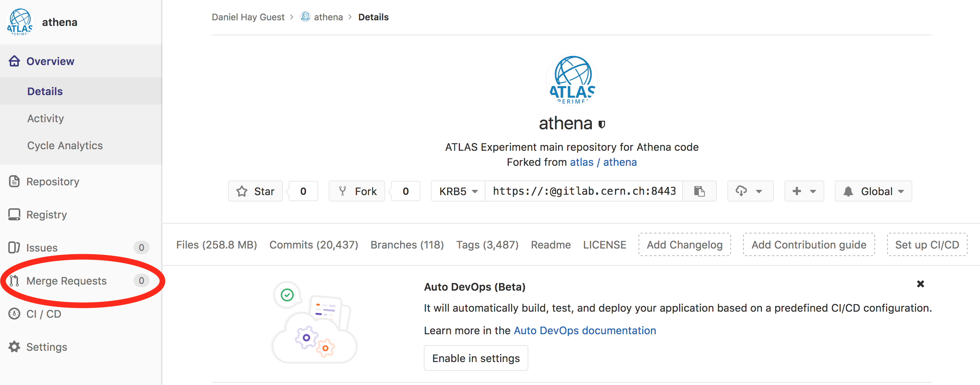980x385 pixels.
Task: Copy the repository URL to clipboard
Action: (699, 191)
